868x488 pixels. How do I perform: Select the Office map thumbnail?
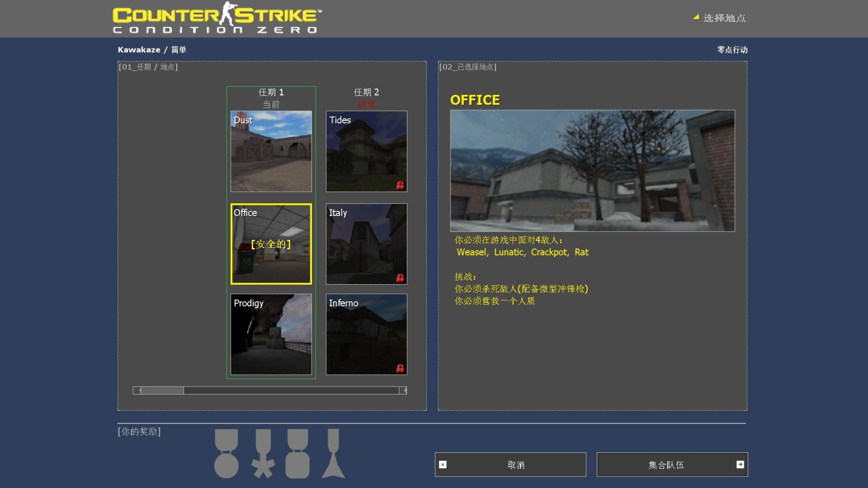click(x=271, y=244)
